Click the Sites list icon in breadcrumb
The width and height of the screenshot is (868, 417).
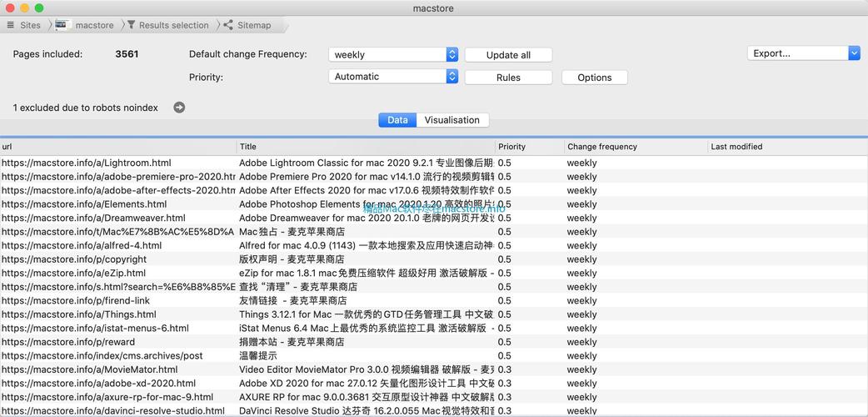tap(11, 25)
